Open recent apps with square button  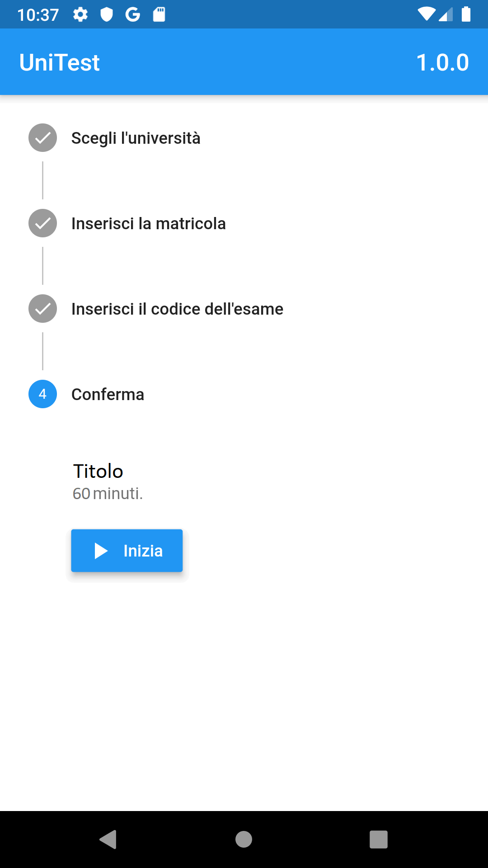[x=379, y=840]
